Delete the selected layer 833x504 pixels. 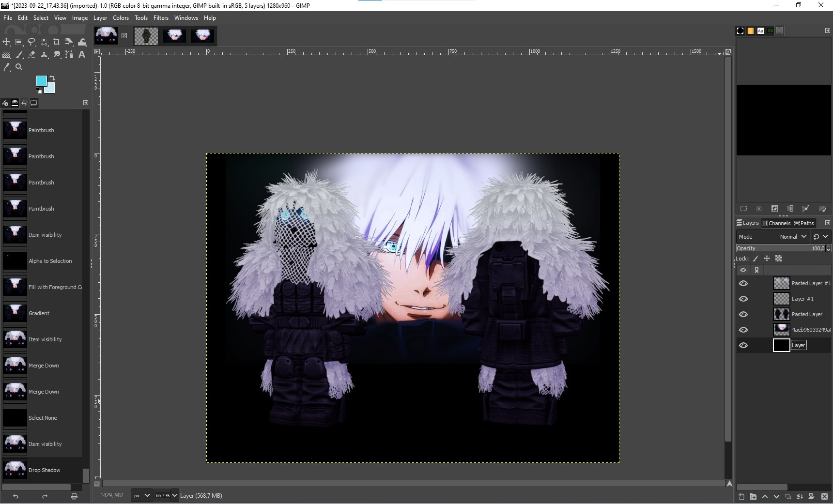(x=824, y=497)
